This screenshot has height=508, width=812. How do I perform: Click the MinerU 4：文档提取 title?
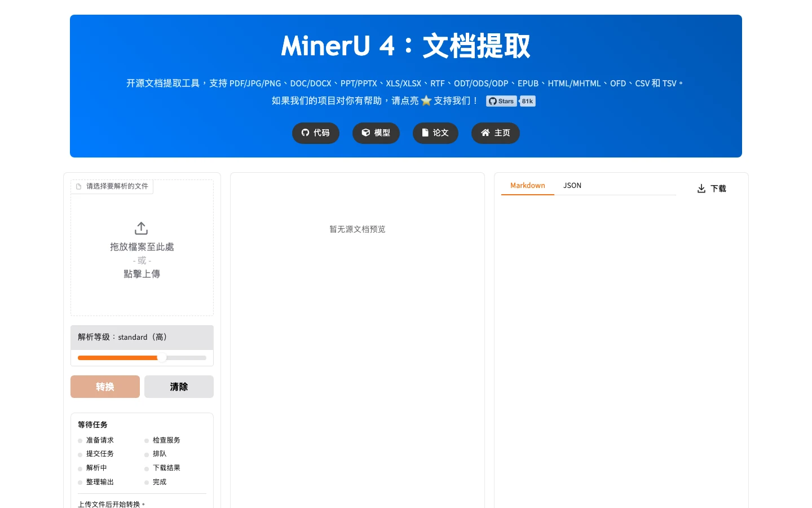click(x=406, y=46)
